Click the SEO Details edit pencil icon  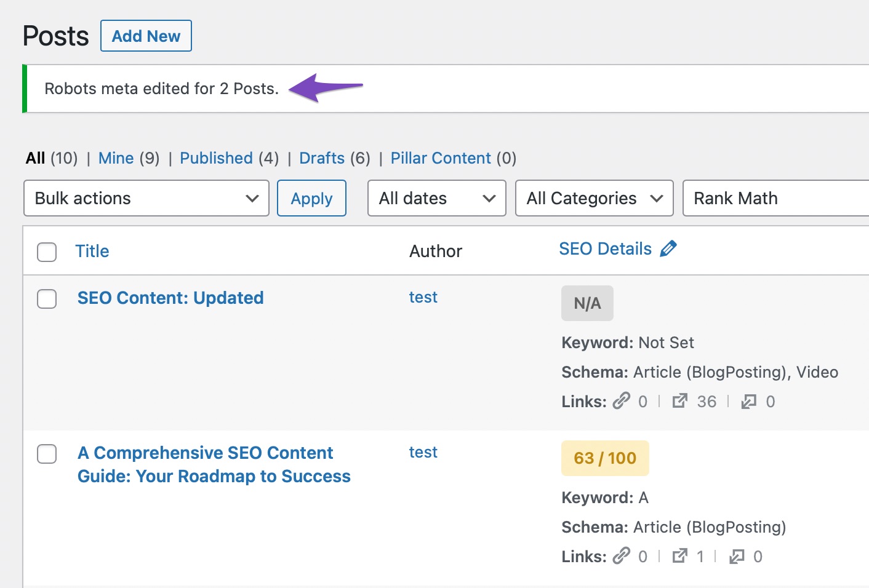[x=668, y=248]
